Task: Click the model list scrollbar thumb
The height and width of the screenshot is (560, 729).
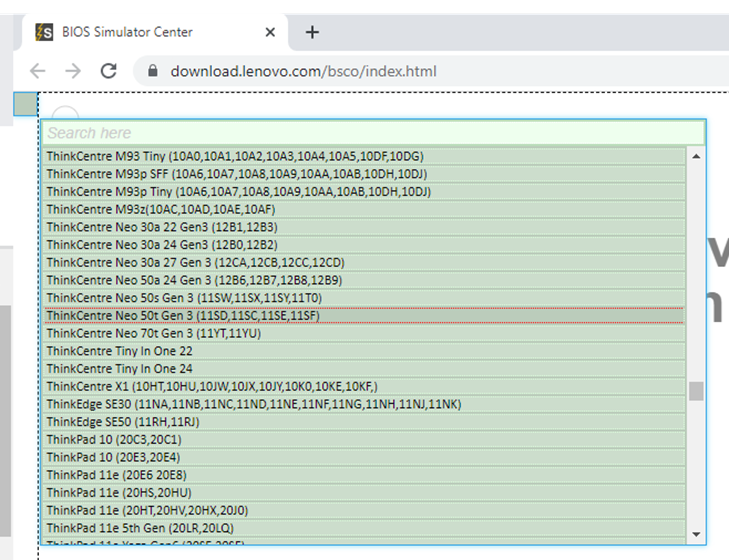Action: pyautogui.click(x=696, y=391)
